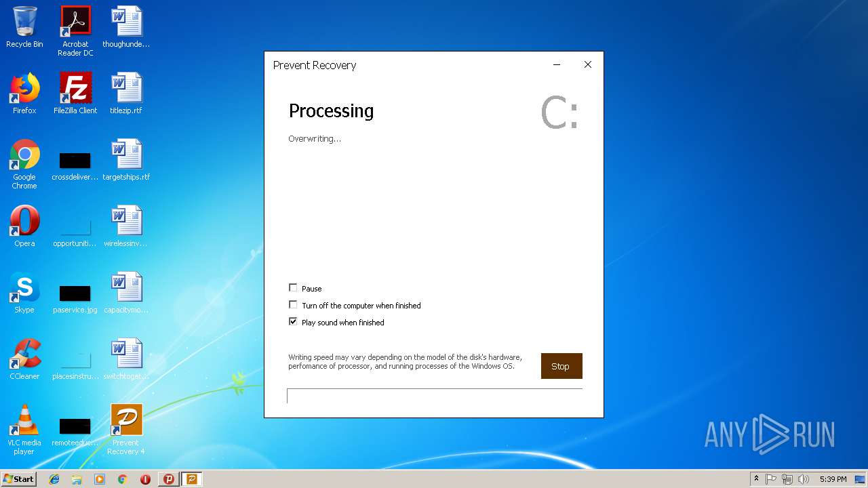Click the Processing heading
This screenshot has width=868, height=488.
331,110
